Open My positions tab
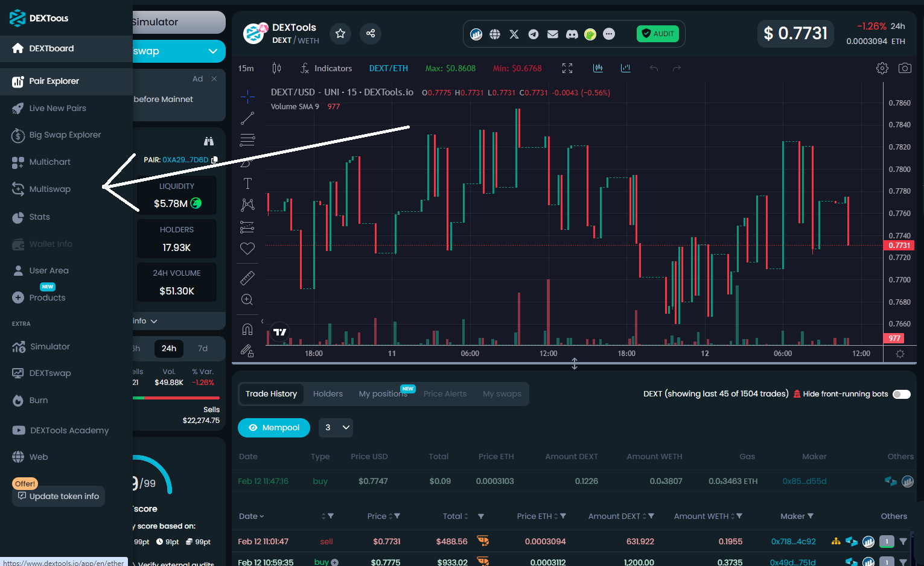 [x=383, y=394]
